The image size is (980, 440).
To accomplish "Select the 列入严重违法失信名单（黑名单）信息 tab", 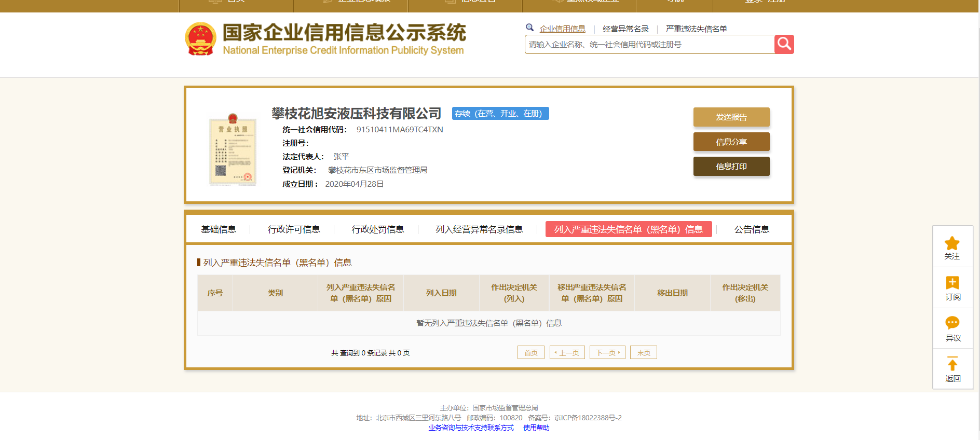I will (629, 229).
